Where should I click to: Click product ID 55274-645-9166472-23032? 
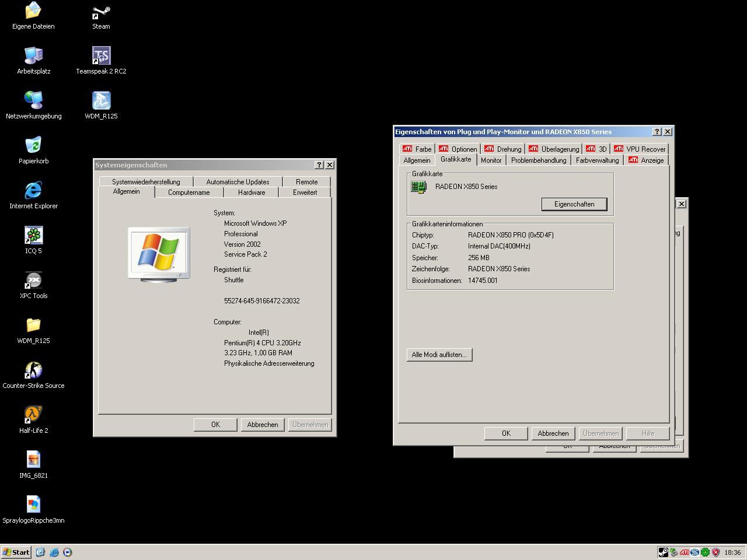tap(262, 301)
